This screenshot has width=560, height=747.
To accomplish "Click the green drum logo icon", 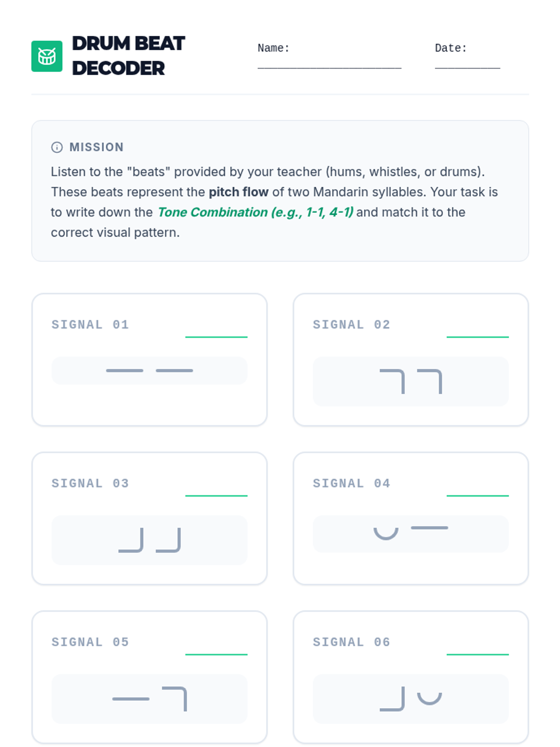I will pyautogui.click(x=47, y=56).
